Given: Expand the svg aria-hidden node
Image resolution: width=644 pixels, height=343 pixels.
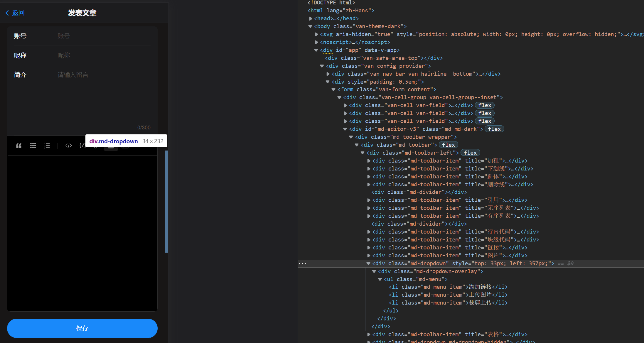Looking at the screenshot, I should [316, 34].
